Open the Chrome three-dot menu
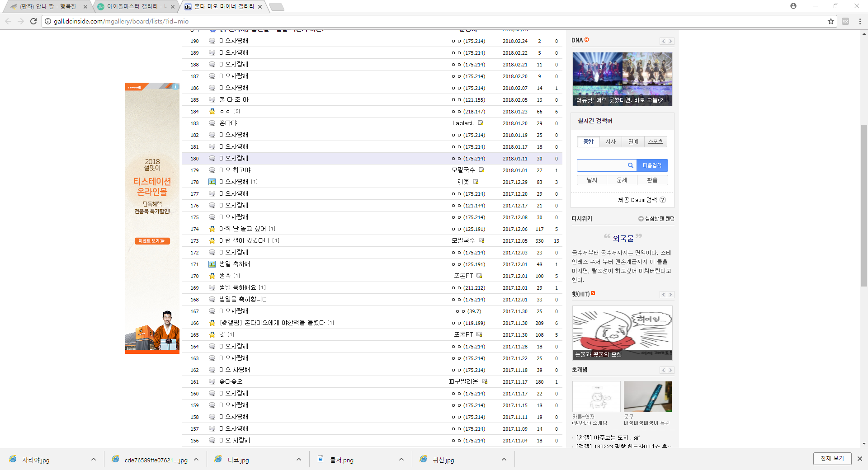 click(x=859, y=21)
